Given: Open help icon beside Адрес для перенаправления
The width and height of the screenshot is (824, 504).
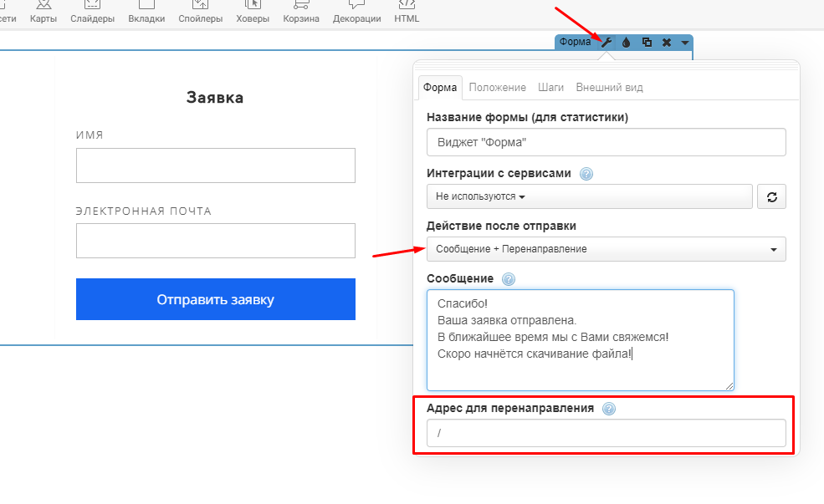Looking at the screenshot, I should [609, 409].
